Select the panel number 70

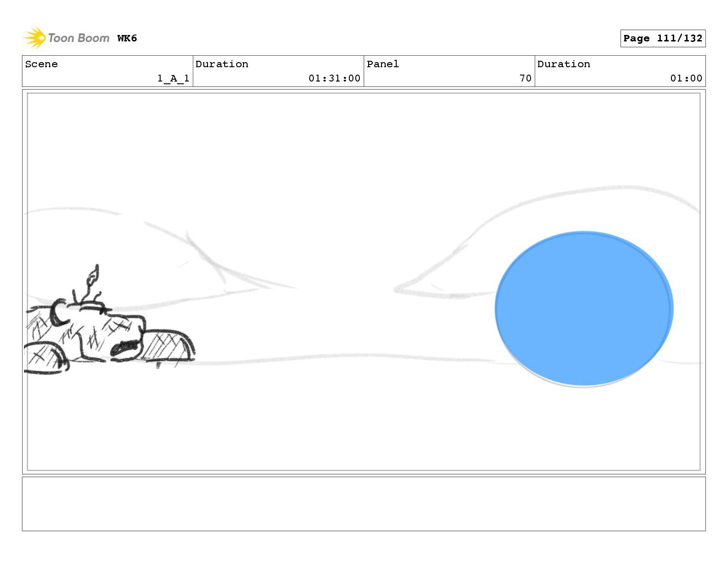526,78
